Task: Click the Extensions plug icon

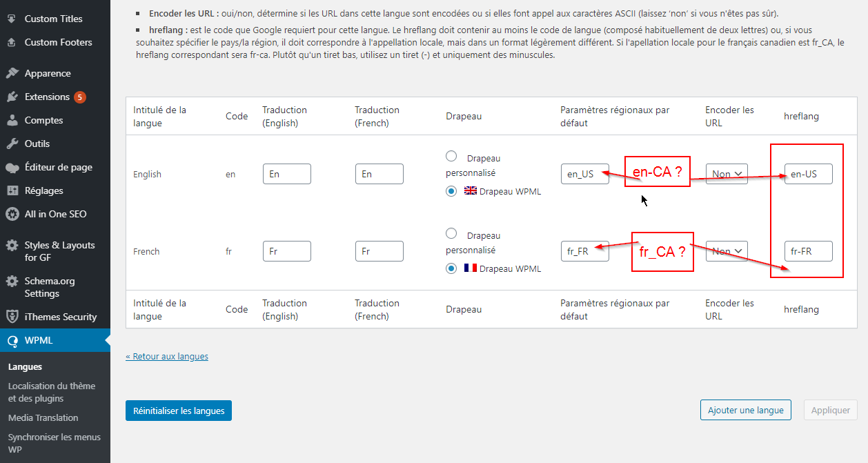Action: [x=12, y=97]
